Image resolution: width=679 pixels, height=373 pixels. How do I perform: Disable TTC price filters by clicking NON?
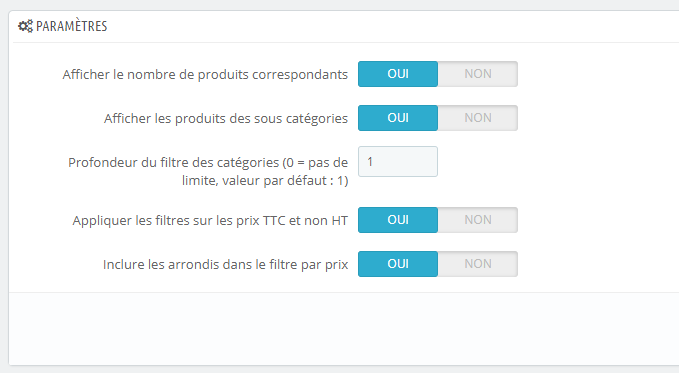478,220
